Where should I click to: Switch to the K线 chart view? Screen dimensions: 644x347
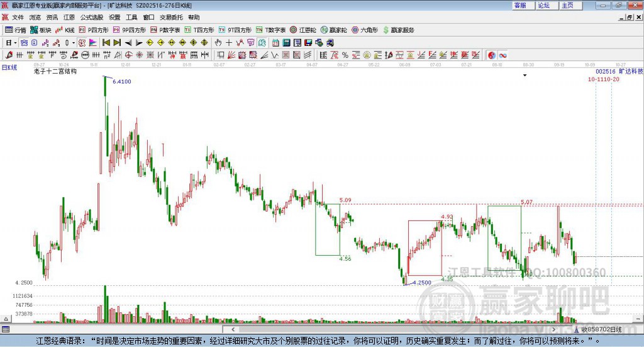pyautogui.click(x=65, y=30)
